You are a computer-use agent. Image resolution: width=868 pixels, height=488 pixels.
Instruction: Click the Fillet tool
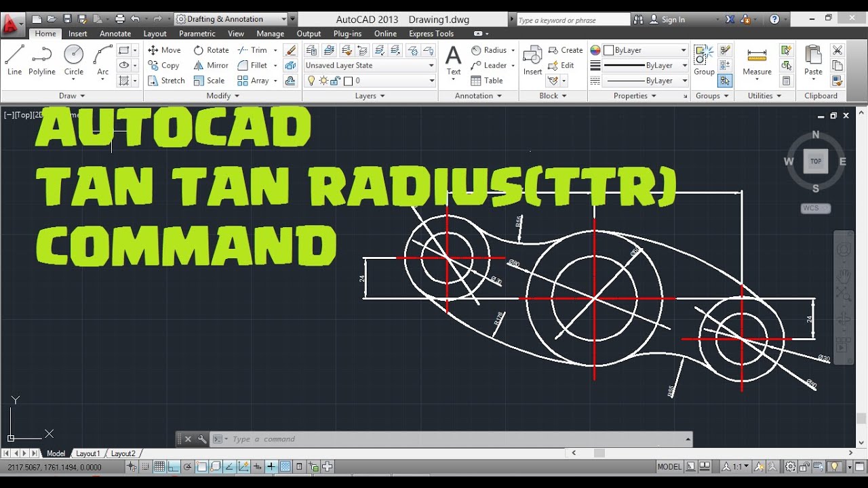tap(252, 66)
